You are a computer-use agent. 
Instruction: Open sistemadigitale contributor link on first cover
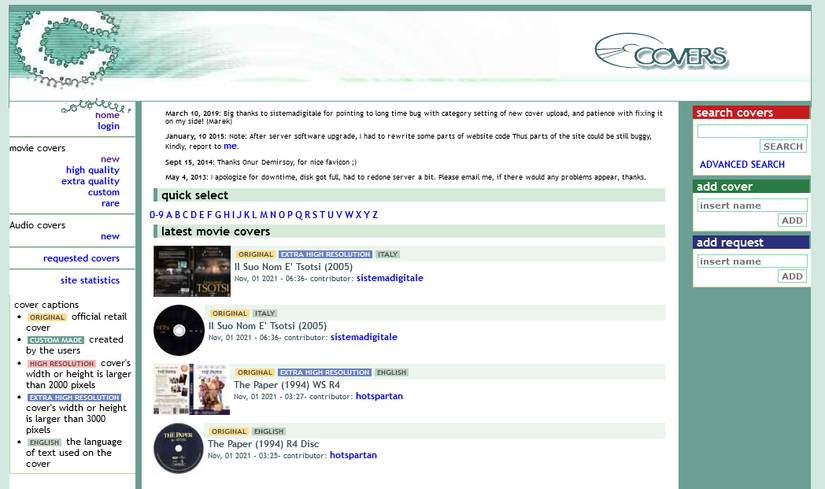390,278
